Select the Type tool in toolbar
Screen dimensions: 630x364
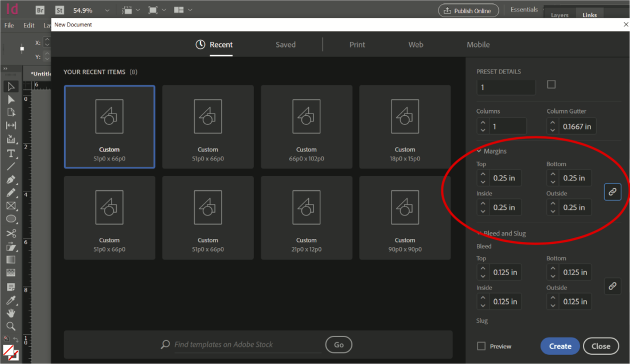(10, 153)
